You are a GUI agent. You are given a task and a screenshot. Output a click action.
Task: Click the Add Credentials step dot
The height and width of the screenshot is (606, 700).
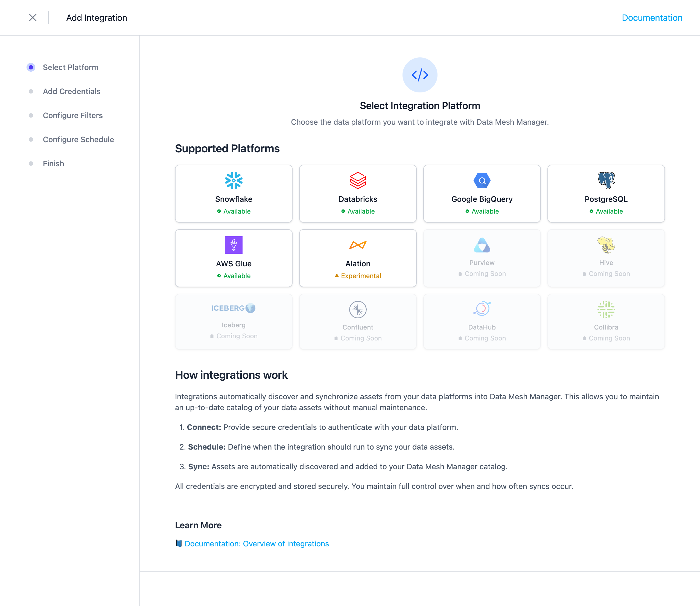[x=31, y=91]
